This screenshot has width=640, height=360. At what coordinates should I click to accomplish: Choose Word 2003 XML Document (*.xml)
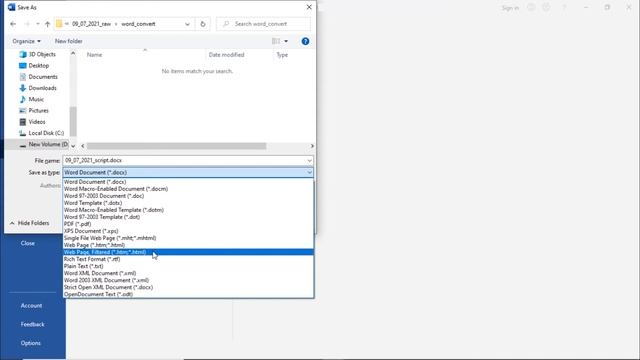[x=188, y=280]
